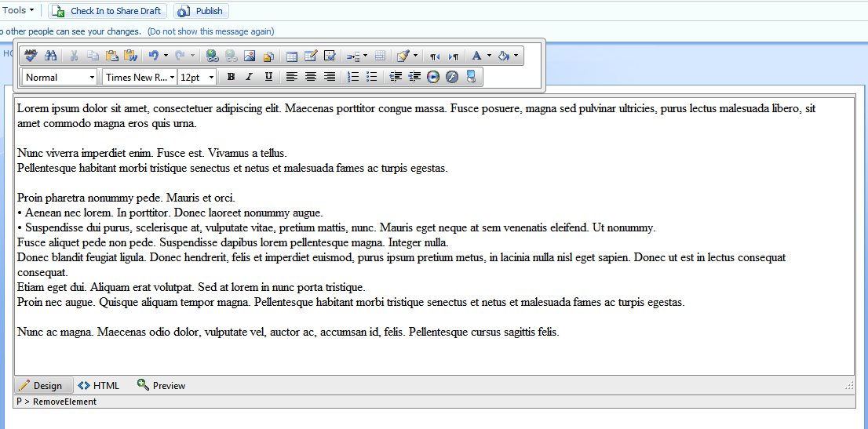
Task: Toggle underline formatting
Action: [268, 77]
